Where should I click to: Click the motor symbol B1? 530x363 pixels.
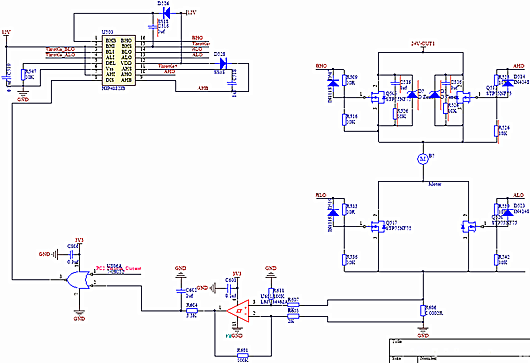(x=423, y=159)
